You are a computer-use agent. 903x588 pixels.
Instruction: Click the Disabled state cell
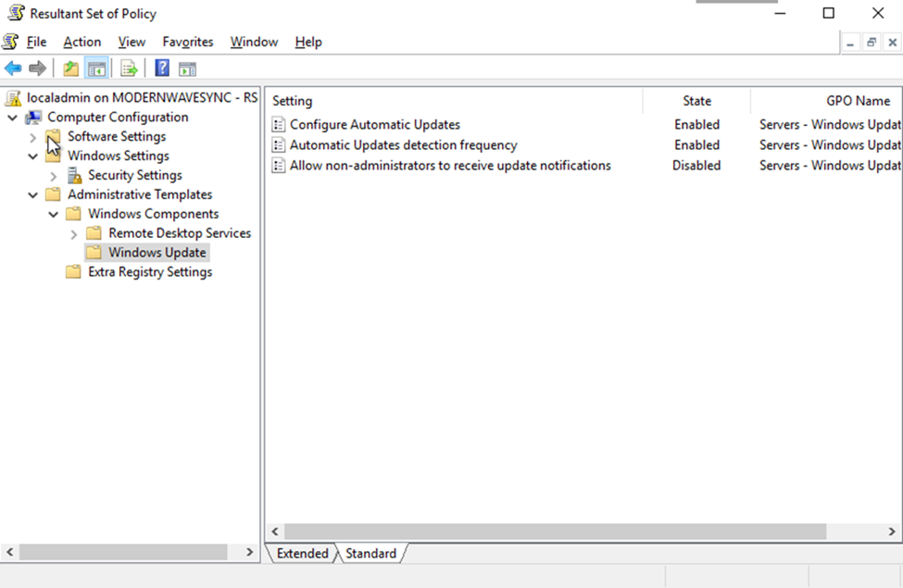(696, 166)
